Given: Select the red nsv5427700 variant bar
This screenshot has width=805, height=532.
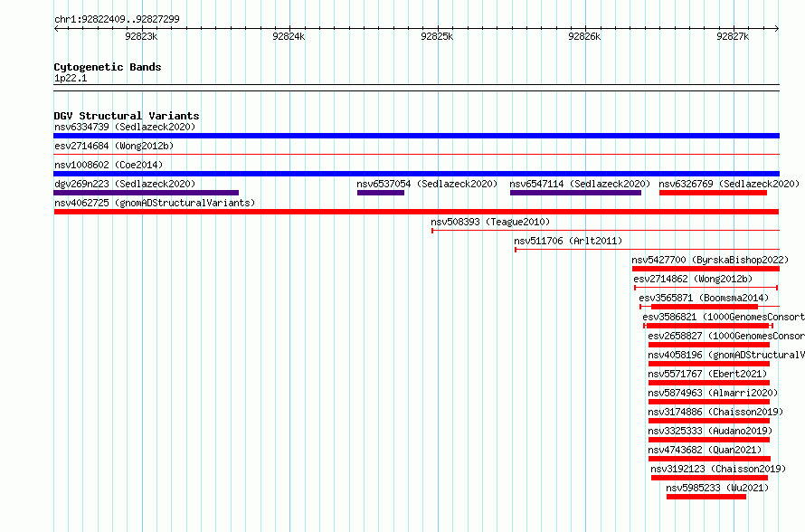Looking at the screenshot, I should [x=706, y=269].
